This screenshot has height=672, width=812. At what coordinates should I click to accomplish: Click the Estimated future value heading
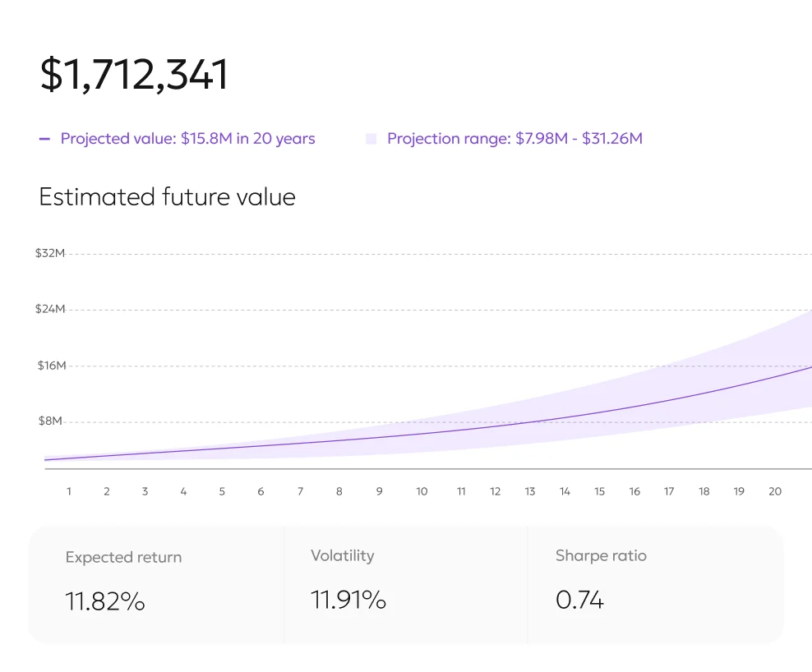pos(167,197)
